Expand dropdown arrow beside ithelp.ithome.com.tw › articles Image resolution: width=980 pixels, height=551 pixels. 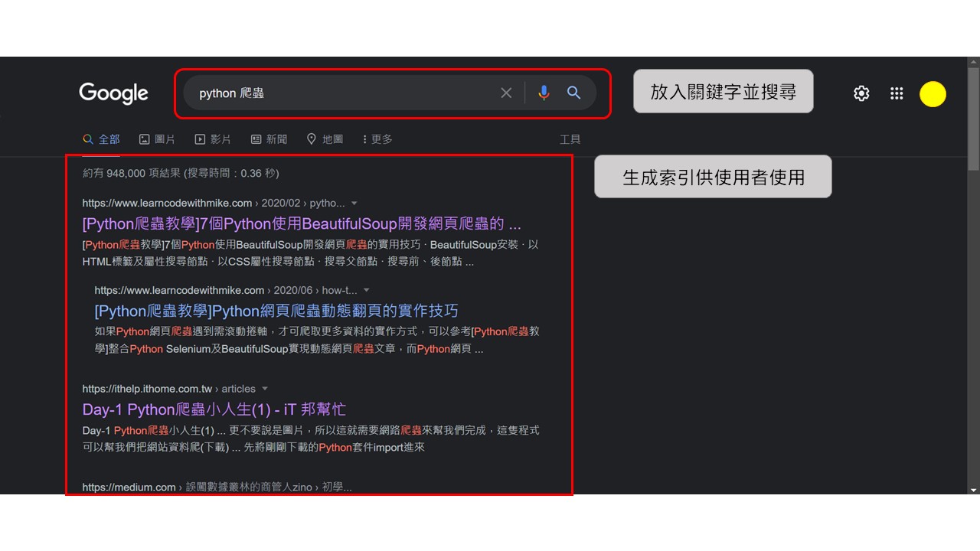tap(265, 389)
